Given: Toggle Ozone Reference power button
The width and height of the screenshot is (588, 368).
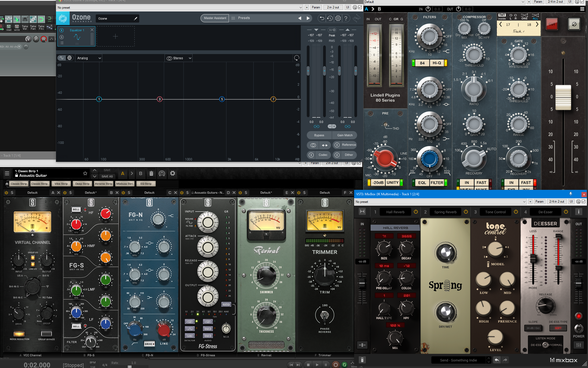Looking at the screenshot, I should coord(337,145).
